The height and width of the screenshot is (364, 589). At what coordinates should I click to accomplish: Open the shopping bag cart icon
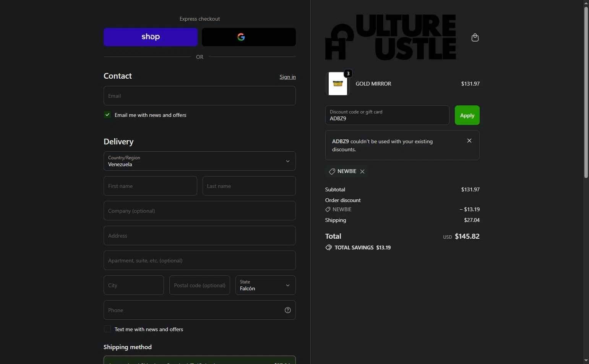[x=475, y=37]
